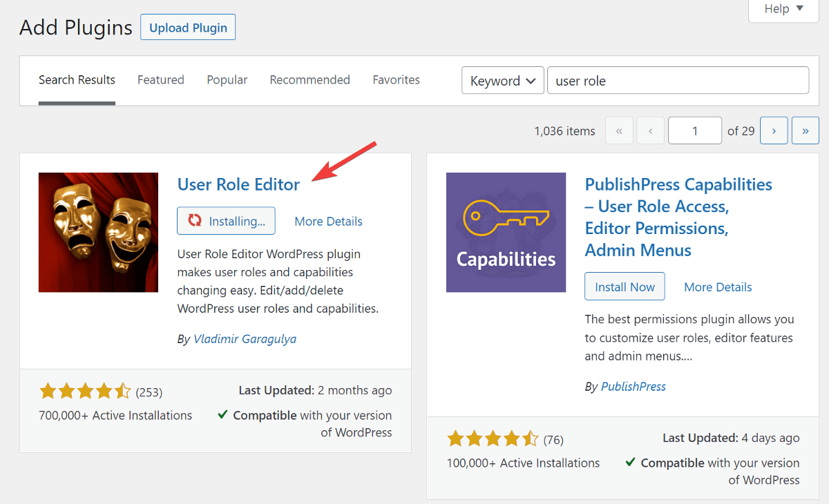Click the page number input field

tap(694, 130)
